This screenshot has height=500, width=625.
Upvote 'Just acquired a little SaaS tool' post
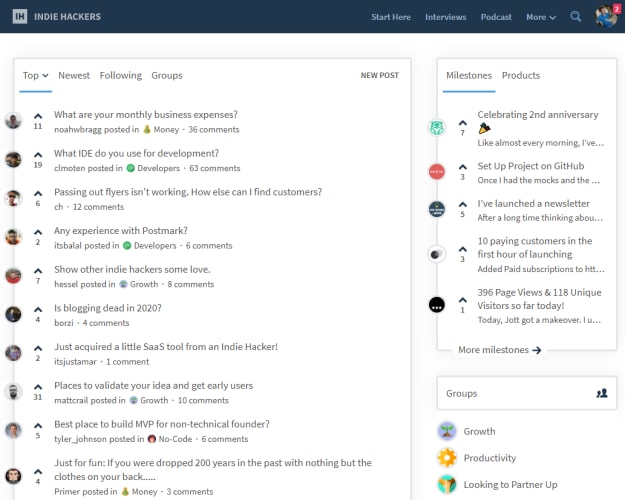tap(38, 348)
